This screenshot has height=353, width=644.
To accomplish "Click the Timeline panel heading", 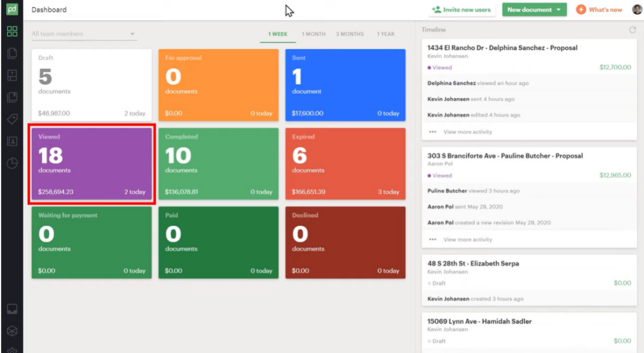I will pyautogui.click(x=433, y=30).
